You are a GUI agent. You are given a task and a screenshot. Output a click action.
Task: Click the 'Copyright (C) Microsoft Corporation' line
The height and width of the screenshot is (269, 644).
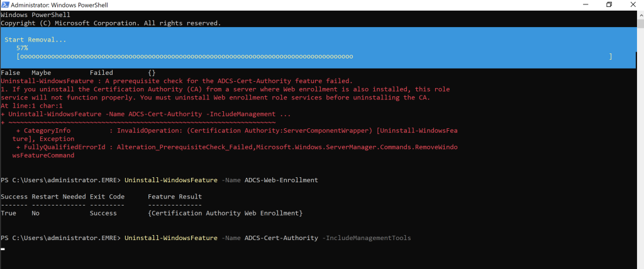pyautogui.click(x=111, y=23)
